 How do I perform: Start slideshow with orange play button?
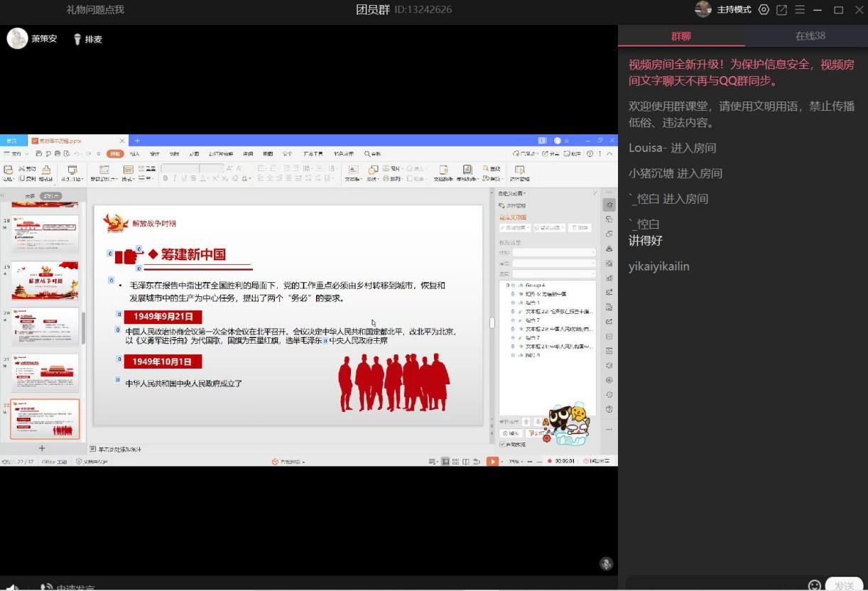click(492, 462)
